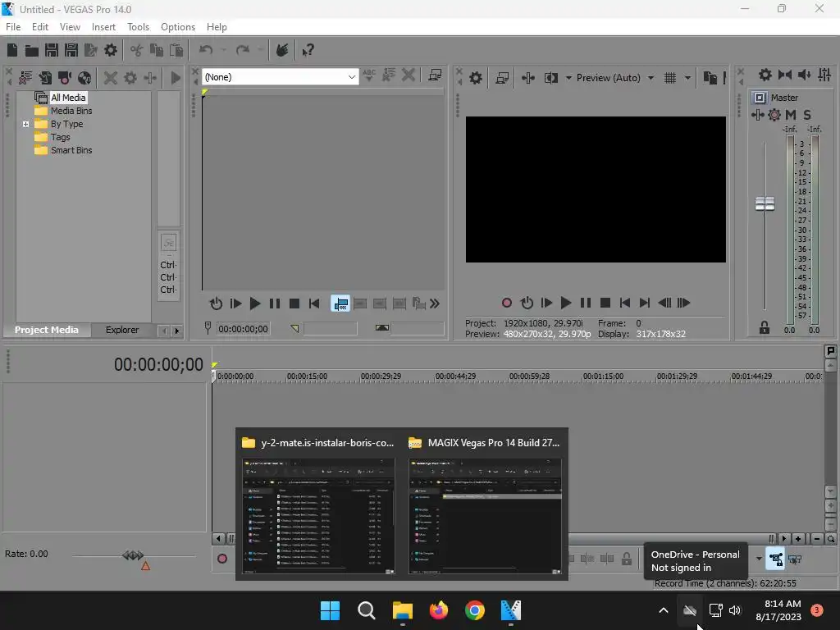This screenshot has width=840, height=630.
Task: Toggle Loop Playback in Video Preview
Action: click(527, 303)
